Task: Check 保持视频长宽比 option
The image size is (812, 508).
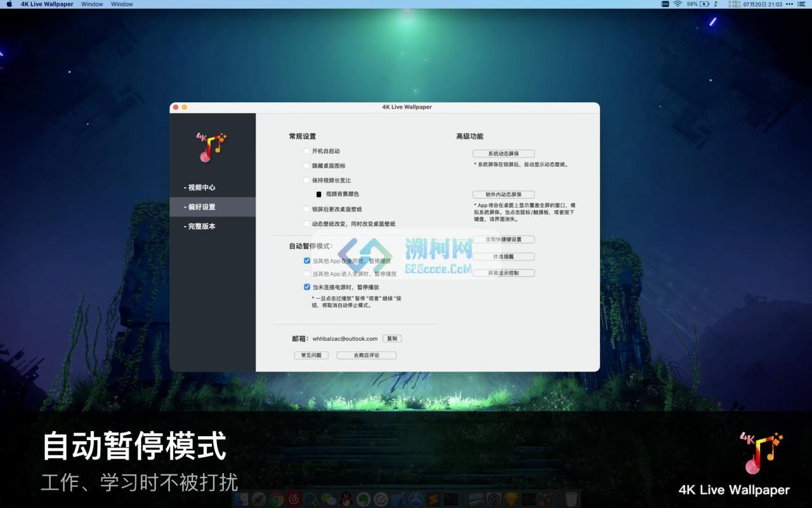Action: click(x=307, y=180)
